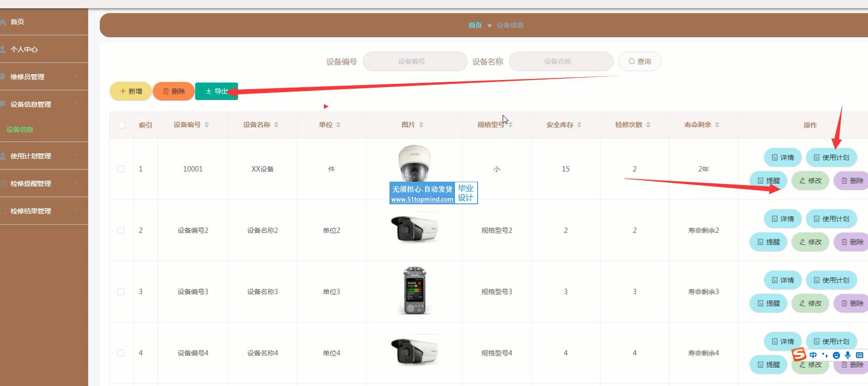Open 详情 for 设备编号2

(x=783, y=219)
